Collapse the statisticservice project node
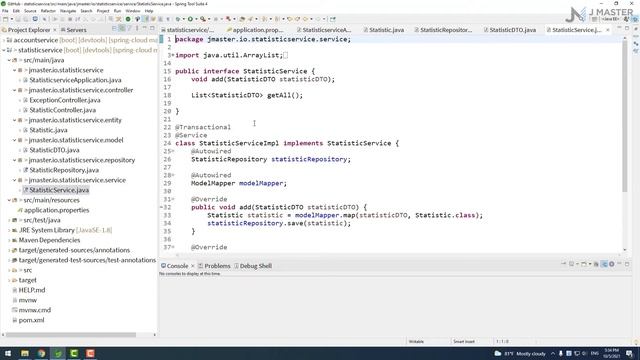Screen dimensions: 640x360 pos(4,50)
